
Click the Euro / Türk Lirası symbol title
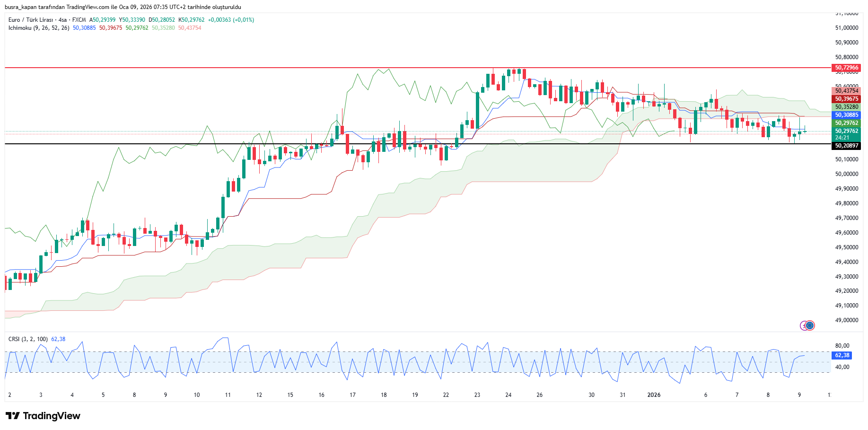(x=31, y=20)
